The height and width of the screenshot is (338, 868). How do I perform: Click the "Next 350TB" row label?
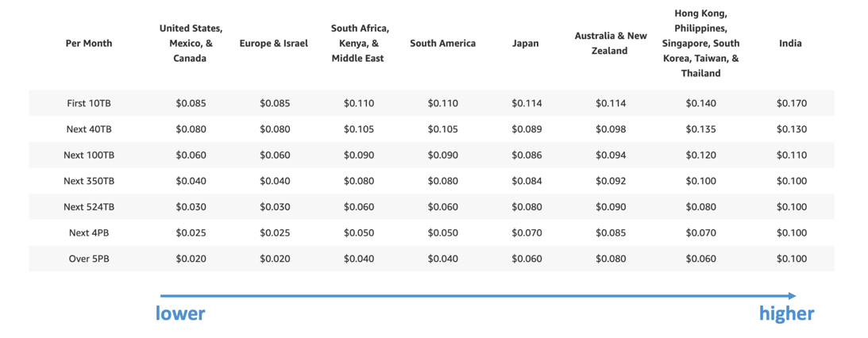click(x=89, y=181)
